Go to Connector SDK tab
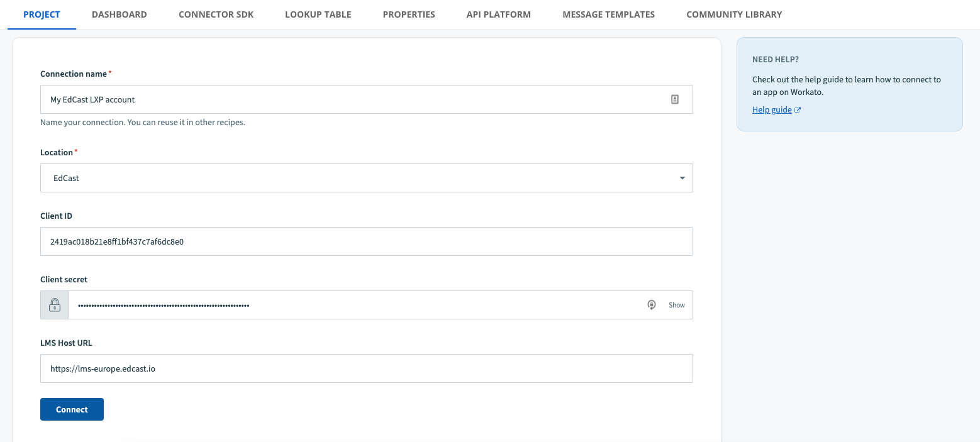Screen dimensions: 980x442 [216, 14]
